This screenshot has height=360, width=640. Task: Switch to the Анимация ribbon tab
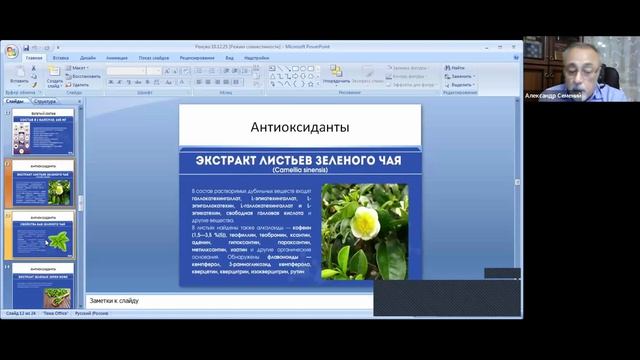[117, 58]
